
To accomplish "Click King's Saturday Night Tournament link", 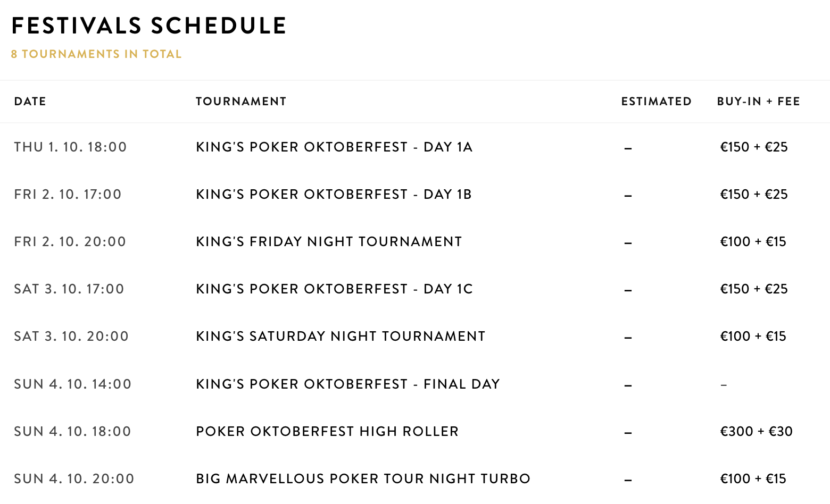I will pyautogui.click(x=340, y=337).
